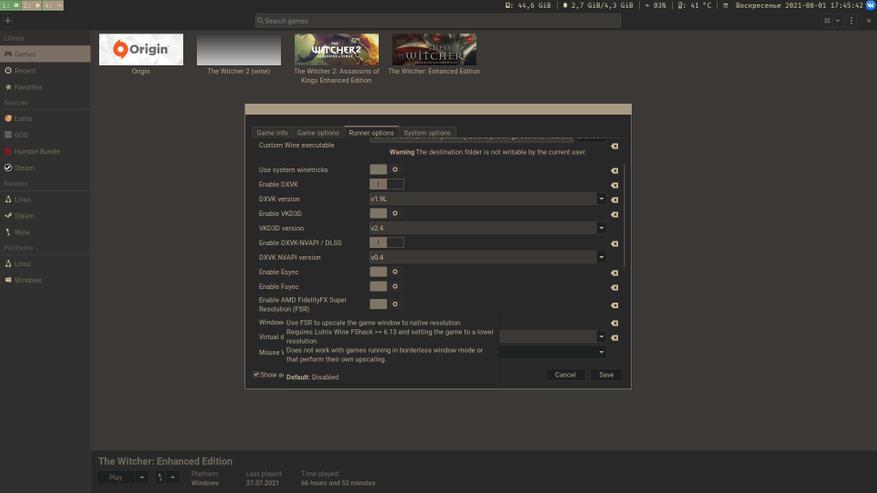Reset the Enable Fsync option
The width and height of the screenshot is (877, 493).
coord(615,287)
